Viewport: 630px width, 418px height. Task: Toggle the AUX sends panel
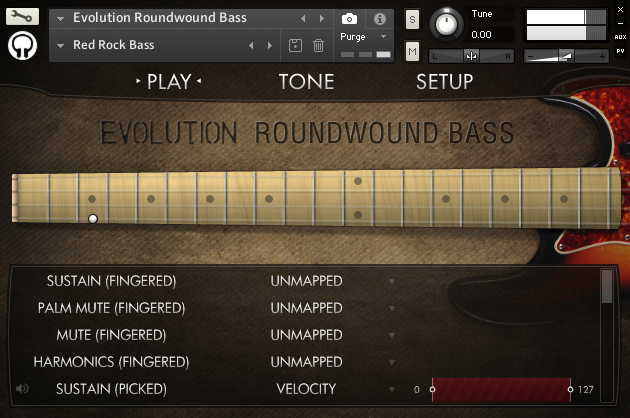tap(620, 37)
